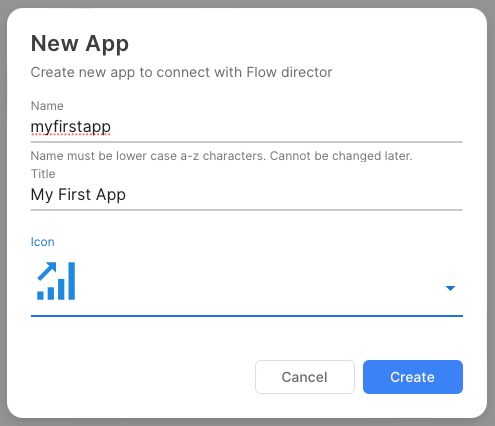This screenshot has width=495, height=426.
Task: Click blank dialog space left of Cancel
Action: 140,377
